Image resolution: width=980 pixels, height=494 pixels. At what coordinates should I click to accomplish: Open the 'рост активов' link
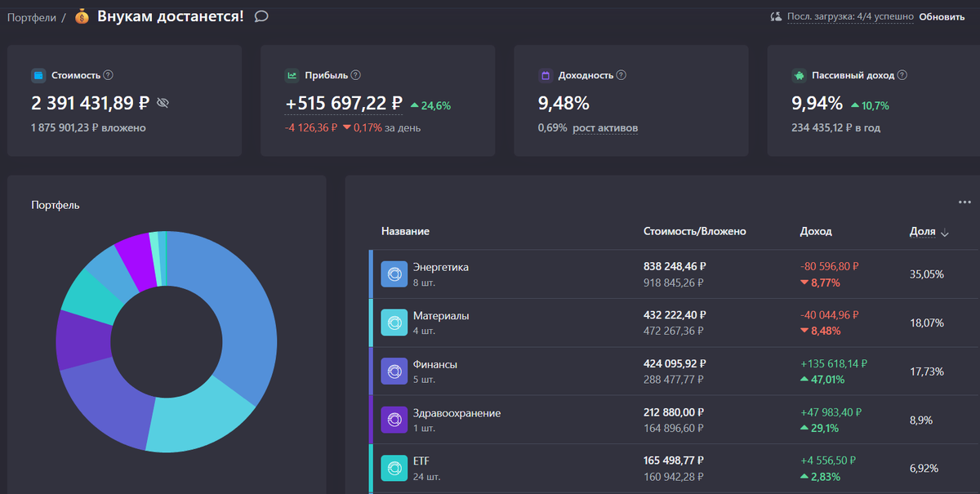(x=605, y=128)
